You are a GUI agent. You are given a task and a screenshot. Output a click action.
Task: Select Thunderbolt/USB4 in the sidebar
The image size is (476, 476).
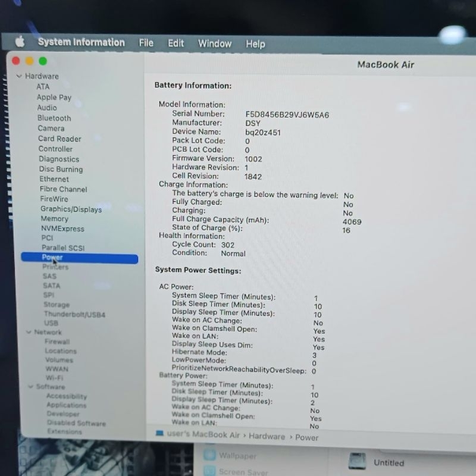tap(74, 314)
